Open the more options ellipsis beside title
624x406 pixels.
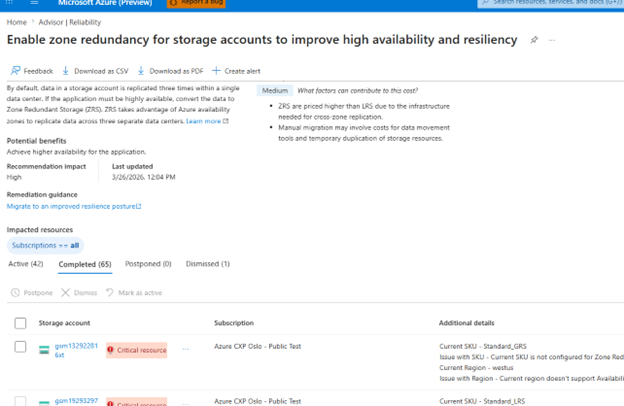click(552, 40)
